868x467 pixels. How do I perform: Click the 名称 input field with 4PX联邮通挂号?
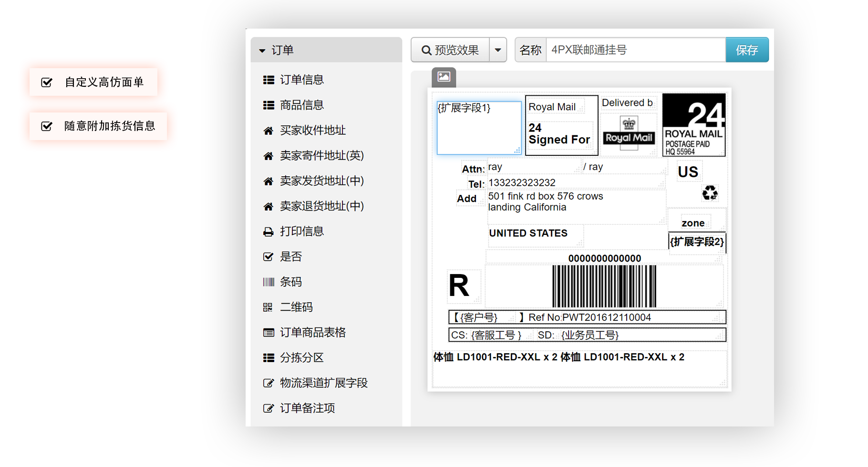[x=636, y=50]
